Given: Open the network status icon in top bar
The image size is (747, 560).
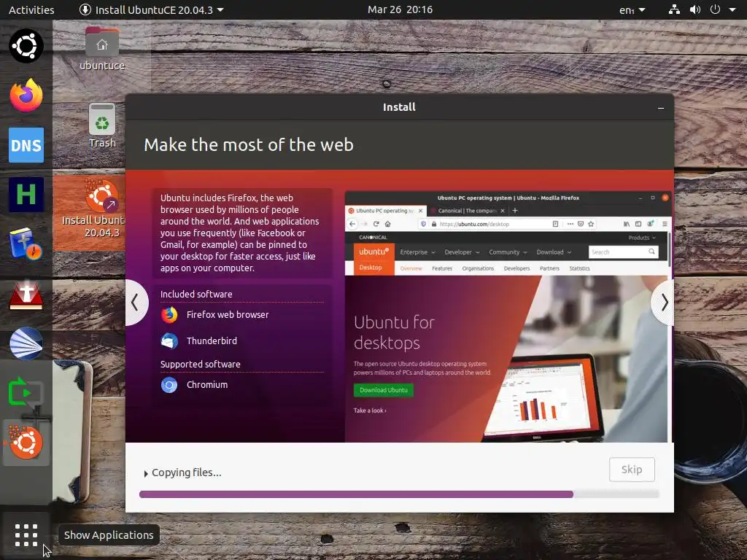Looking at the screenshot, I should [x=674, y=9].
